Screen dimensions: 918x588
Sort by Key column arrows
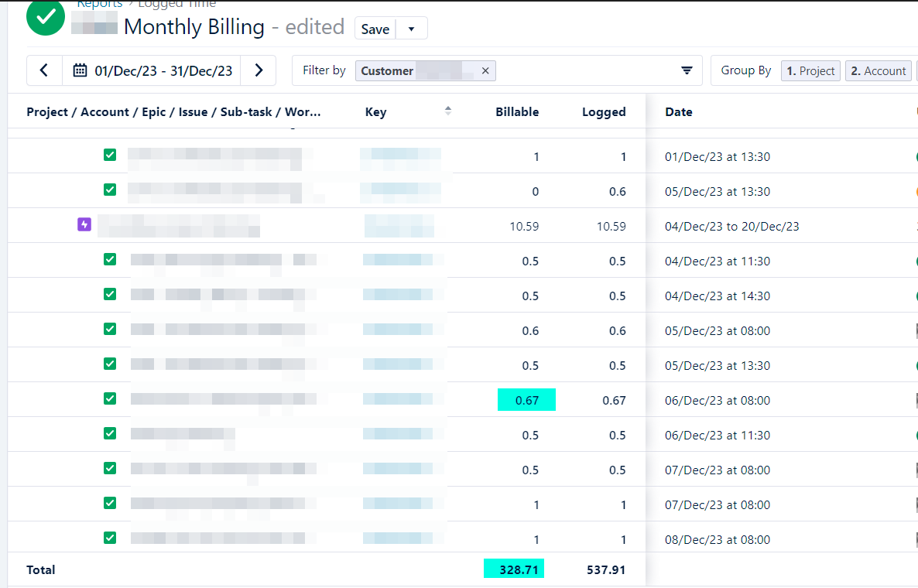(447, 111)
